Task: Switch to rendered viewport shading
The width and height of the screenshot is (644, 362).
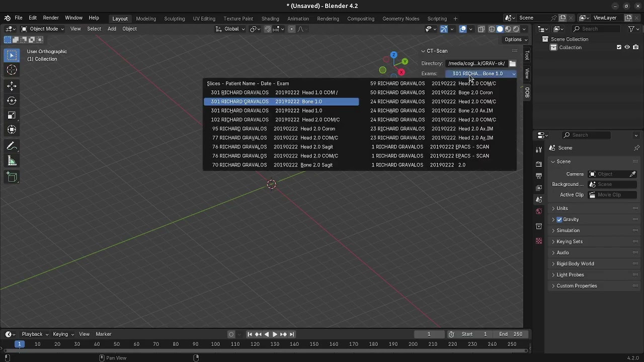Action: (516, 29)
